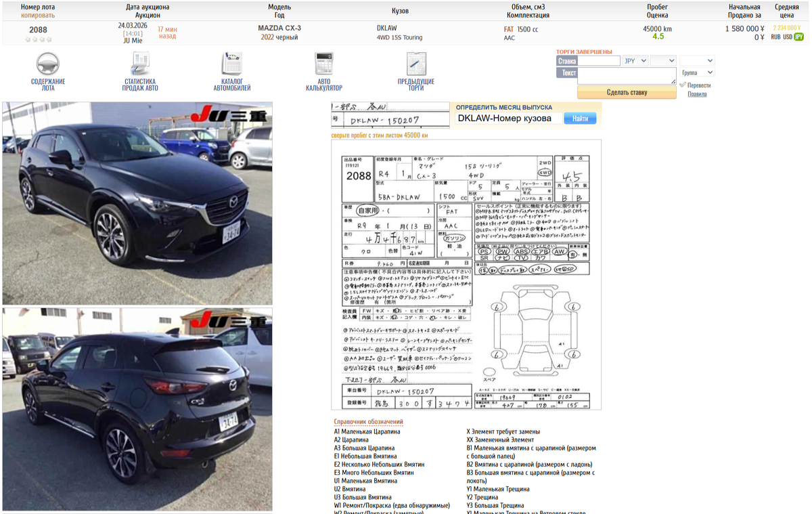Screen dimensions: 812x514
Task: Click the 'A1 Маленькая Царапина' legend entry
Action: coord(367,431)
